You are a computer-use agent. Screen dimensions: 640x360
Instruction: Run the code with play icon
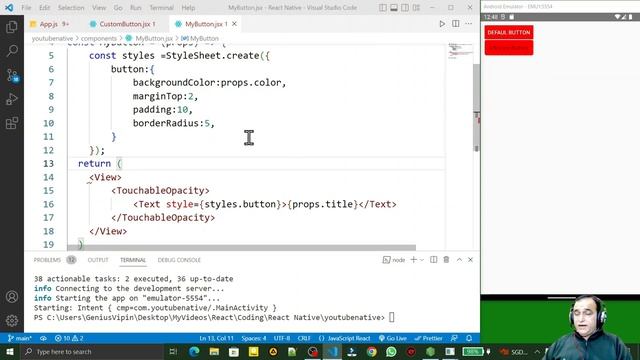click(x=442, y=24)
